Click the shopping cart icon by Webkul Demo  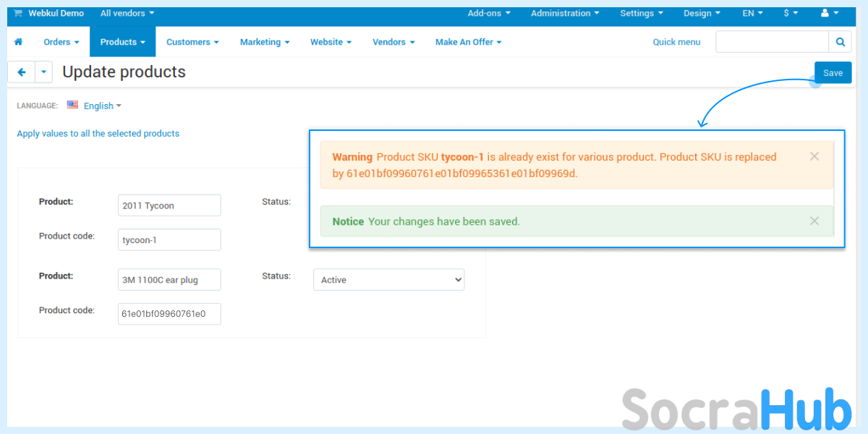pos(18,13)
